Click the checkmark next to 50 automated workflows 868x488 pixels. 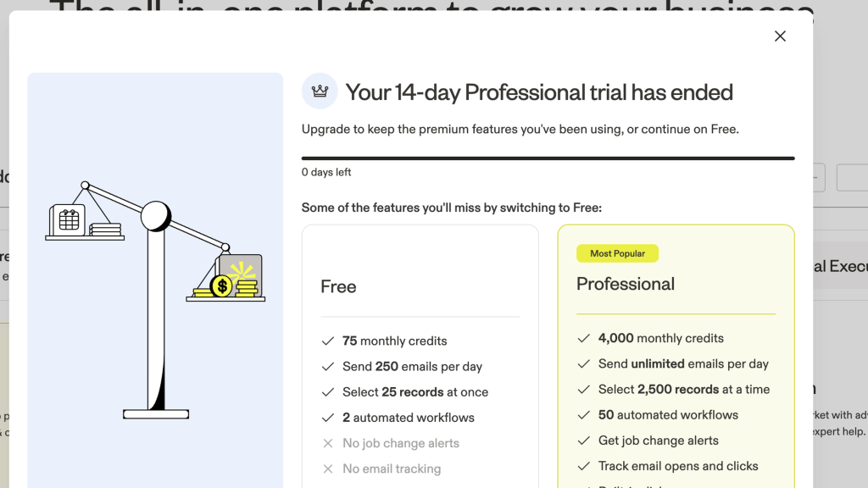(x=583, y=415)
